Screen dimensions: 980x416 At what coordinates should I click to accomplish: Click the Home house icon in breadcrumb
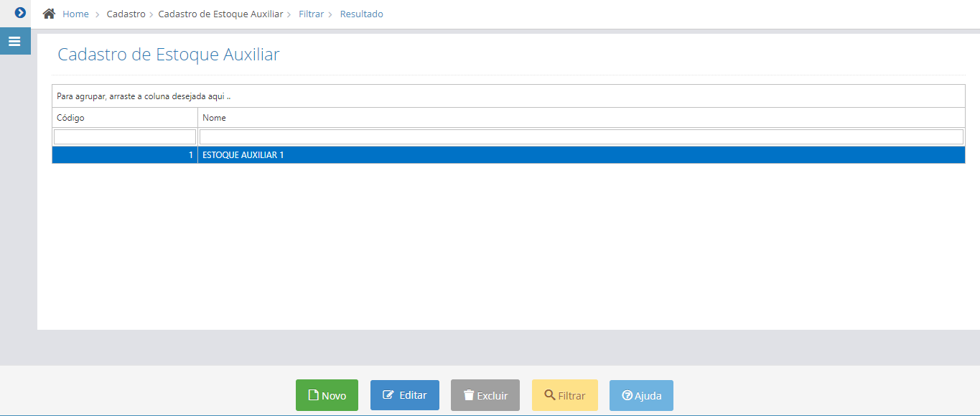tap(49, 14)
